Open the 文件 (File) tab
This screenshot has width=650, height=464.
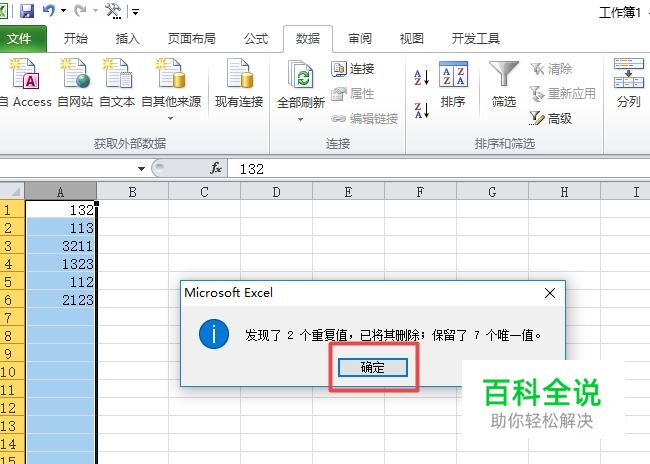point(19,39)
